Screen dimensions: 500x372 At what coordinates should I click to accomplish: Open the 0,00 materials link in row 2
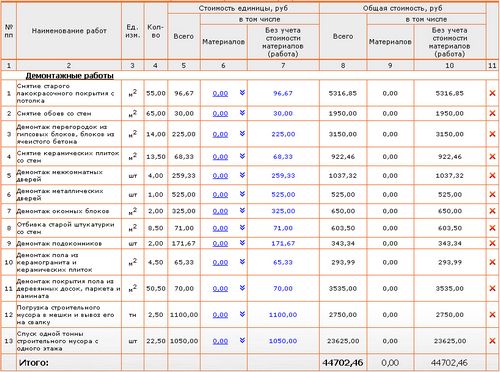tap(220, 114)
